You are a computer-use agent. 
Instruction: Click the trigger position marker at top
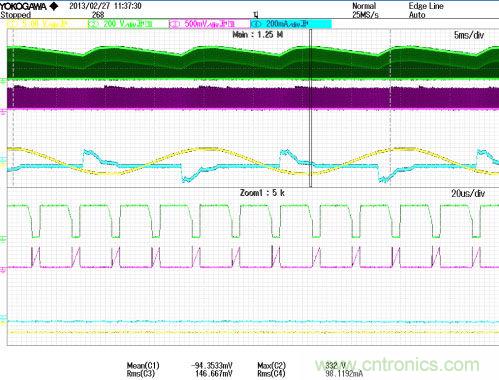click(x=256, y=15)
